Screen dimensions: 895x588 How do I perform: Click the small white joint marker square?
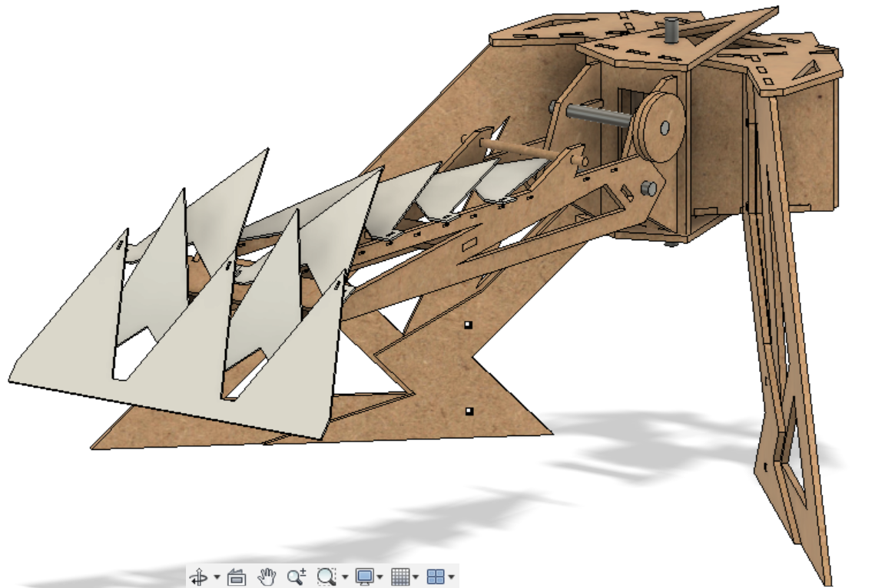[x=466, y=325]
